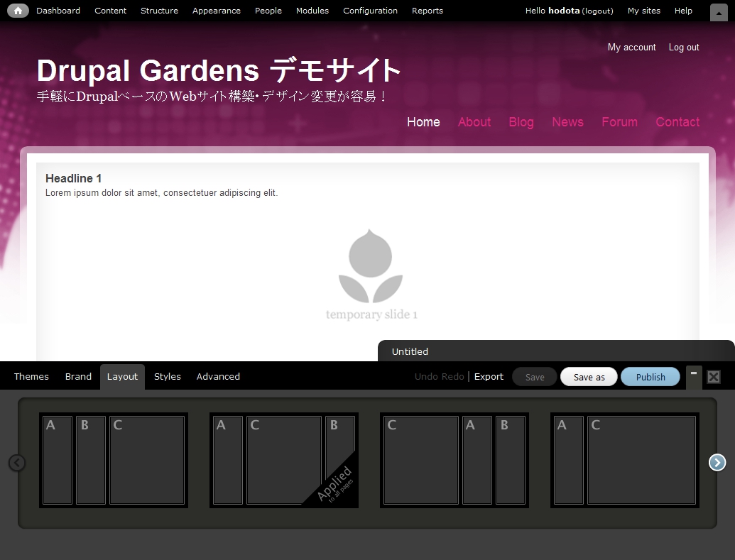Navigate to the Blog page

tap(521, 122)
